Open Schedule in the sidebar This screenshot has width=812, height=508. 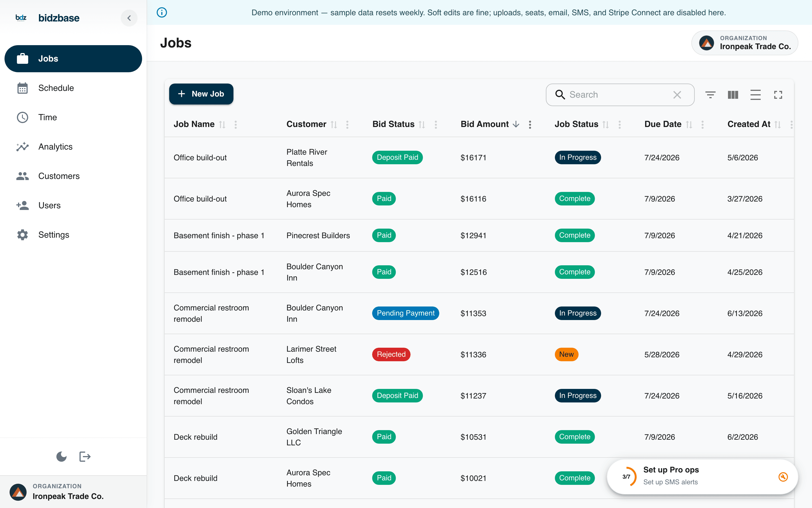(x=73, y=88)
